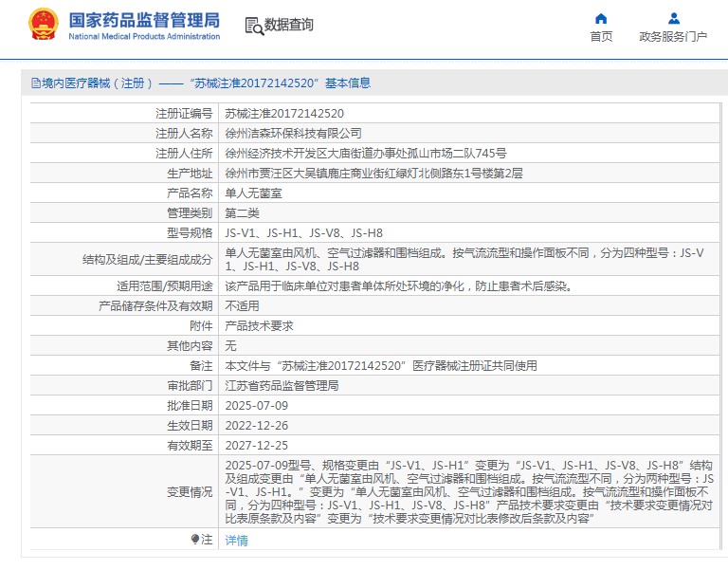This screenshot has width=728, height=570.
Task: Click the 注册人名称 row label
Action: (x=184, y=134)
